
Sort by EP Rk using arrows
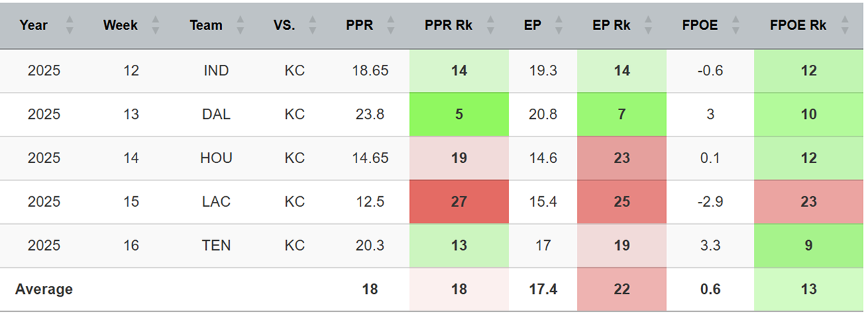[650, 26]
